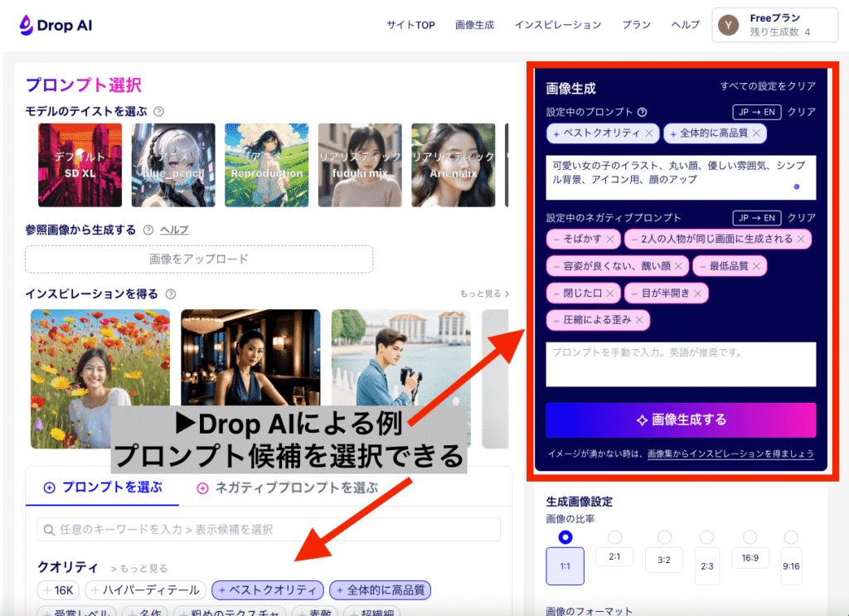
Task: Select the 3:2 aspect ratio radio
Action: coord(664,537)
